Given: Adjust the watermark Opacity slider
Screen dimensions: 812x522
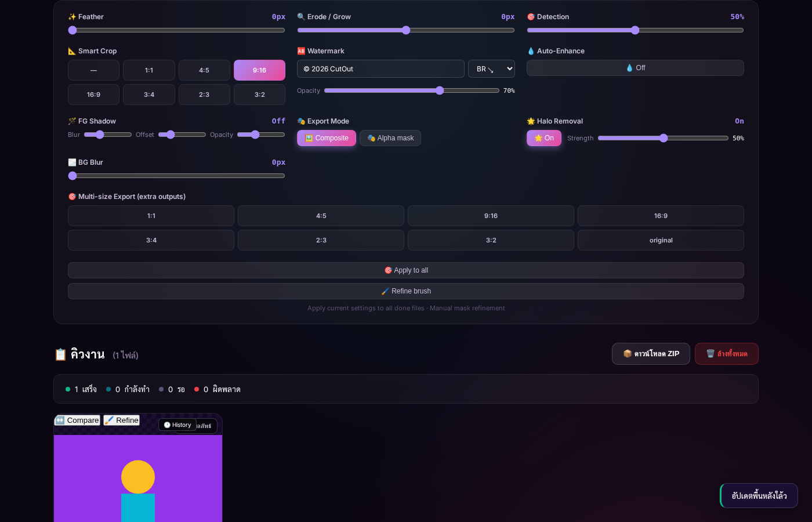Looking at the screenshot, I should tap(412, 90).
